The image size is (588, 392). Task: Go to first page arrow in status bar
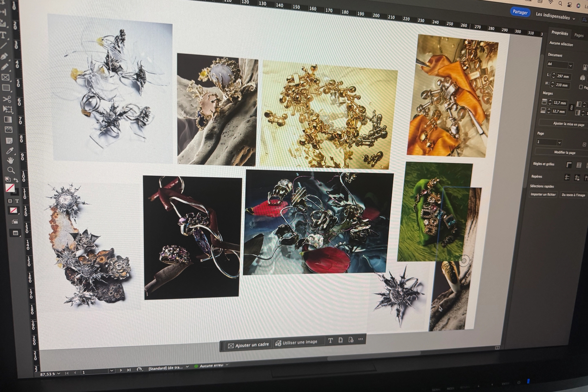tap(67, 373)
